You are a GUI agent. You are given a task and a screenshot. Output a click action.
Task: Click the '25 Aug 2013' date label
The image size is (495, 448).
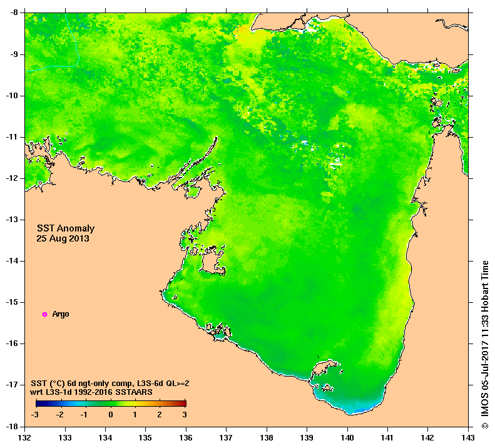(63, 238)
